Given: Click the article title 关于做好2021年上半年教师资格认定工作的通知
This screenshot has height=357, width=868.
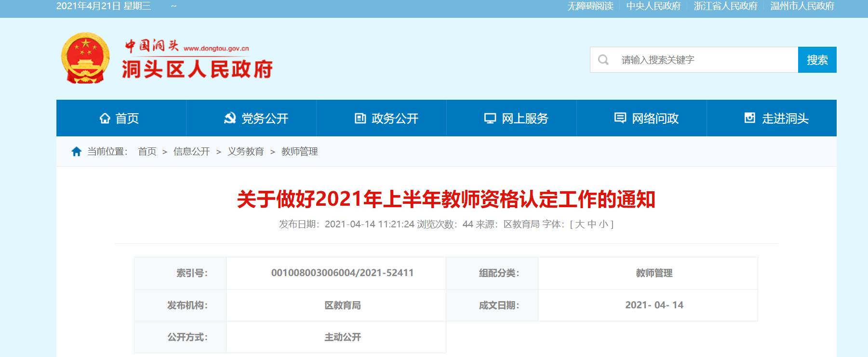Looking at the screenshot, I should [446, 199].
